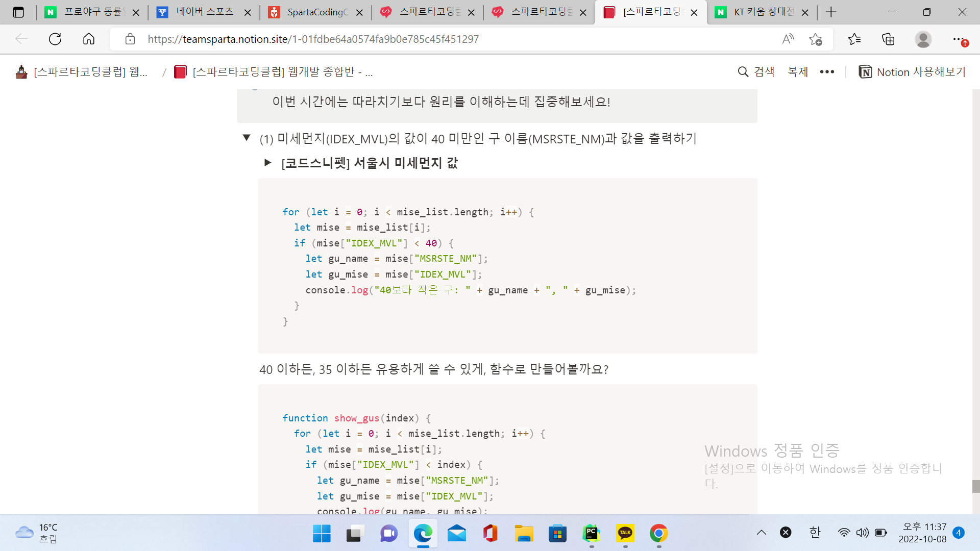Open the notification count badge

(x=959, y=533)
